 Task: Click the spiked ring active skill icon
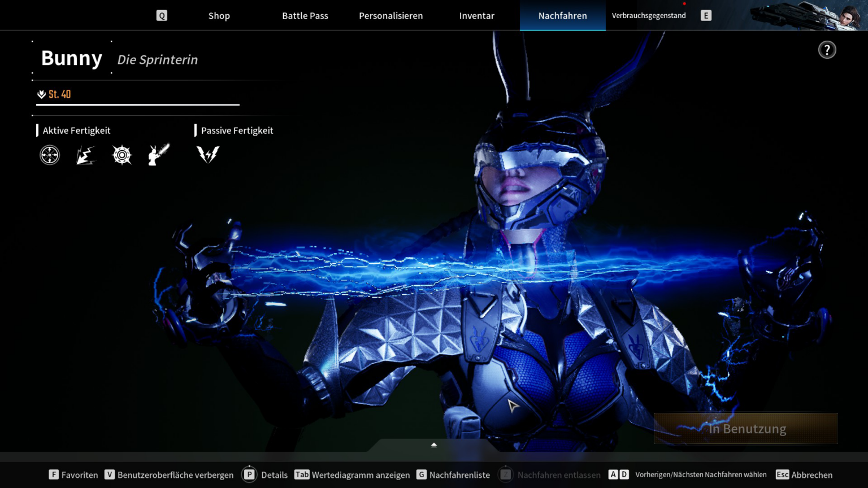(x=122, y=155)
